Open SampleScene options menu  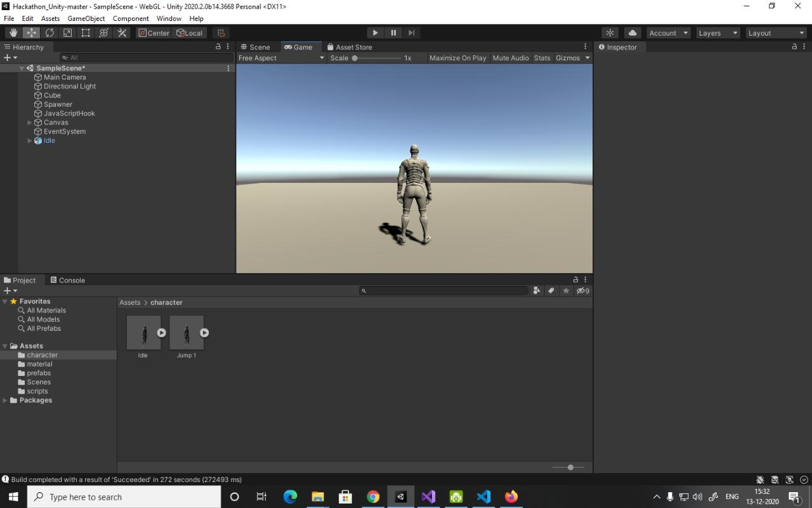(228, 68)
